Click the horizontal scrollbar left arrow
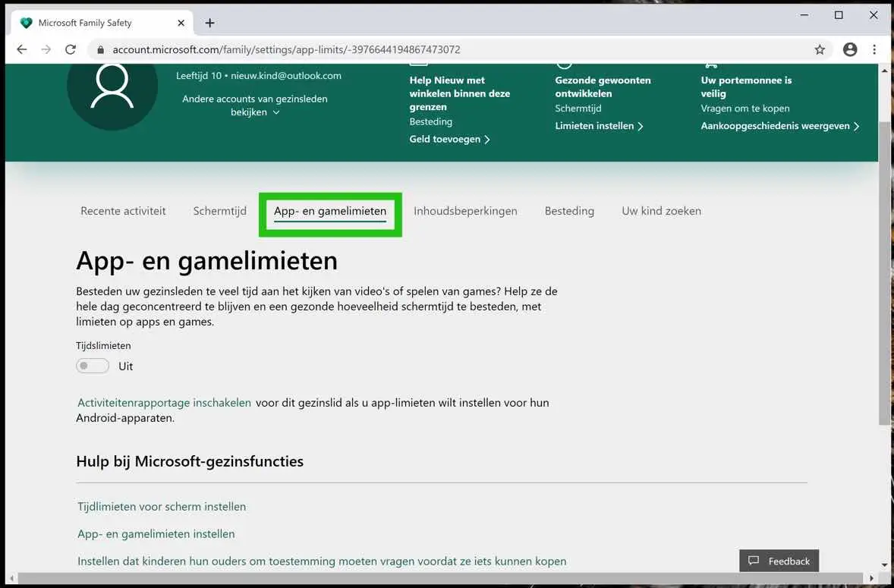The height and width of the screenshot is (588, 894). [x=11, y=578]
